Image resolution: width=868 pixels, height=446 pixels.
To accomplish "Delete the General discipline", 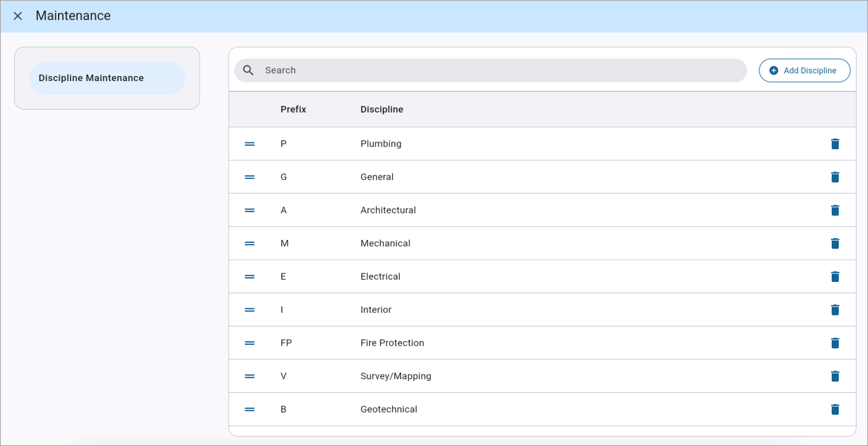I will [x=835, y=177].
